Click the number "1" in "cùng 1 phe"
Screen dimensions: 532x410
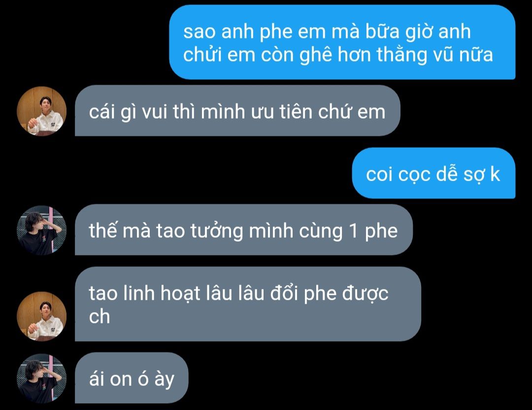pos(354,231)
